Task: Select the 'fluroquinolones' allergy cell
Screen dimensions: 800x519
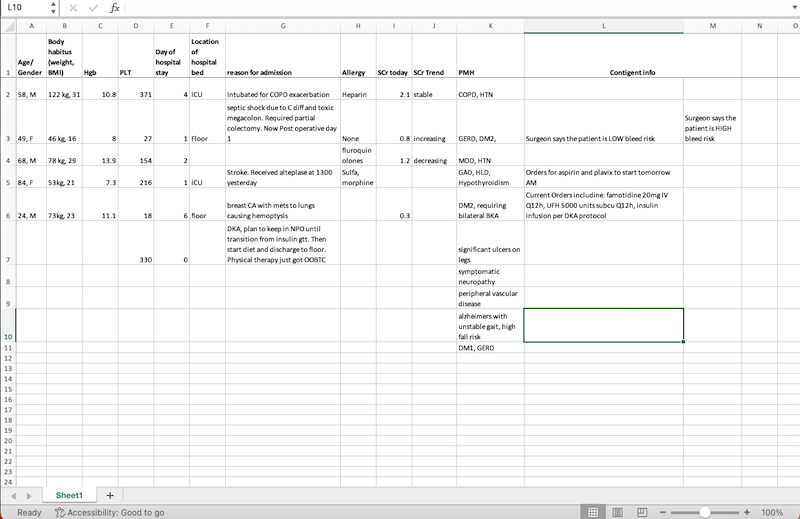Action: (x=358, y=155)
